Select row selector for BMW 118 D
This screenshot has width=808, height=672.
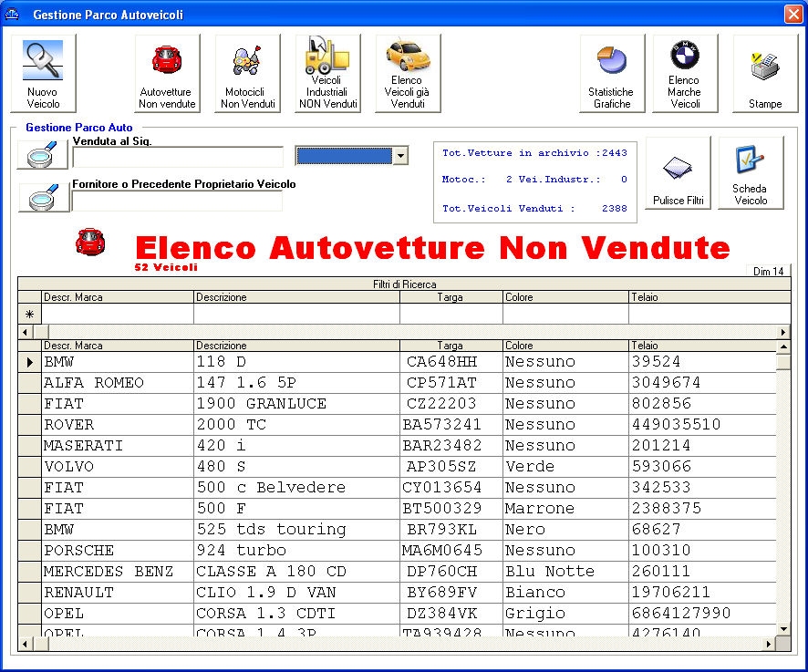point(29,362)
